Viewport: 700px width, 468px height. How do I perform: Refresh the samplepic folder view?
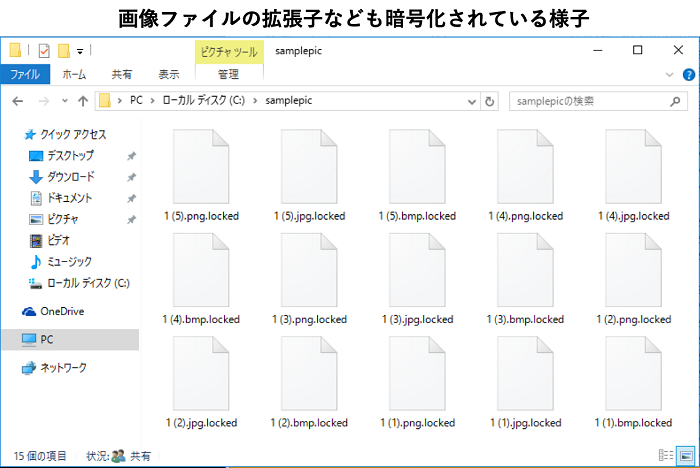(489, 101)
